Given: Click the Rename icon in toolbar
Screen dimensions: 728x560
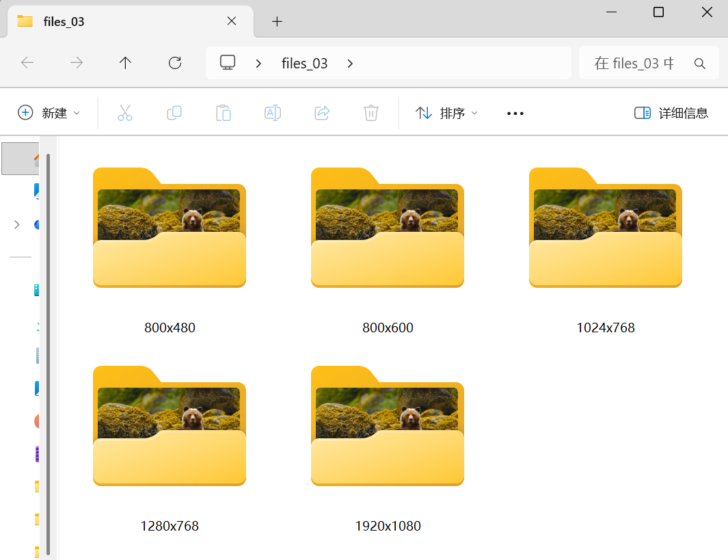Looking at the screenshot, I should pyautogui.click(x=273, y=113).
